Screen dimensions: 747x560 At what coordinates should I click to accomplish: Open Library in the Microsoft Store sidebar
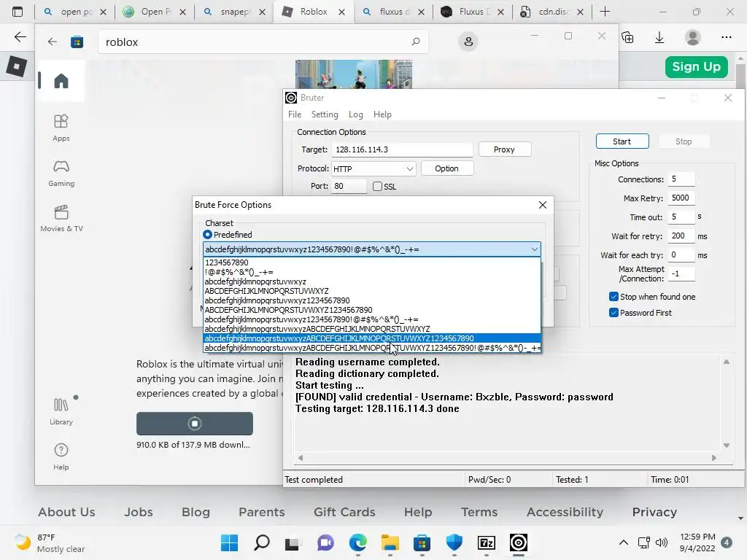pos(61,411)
